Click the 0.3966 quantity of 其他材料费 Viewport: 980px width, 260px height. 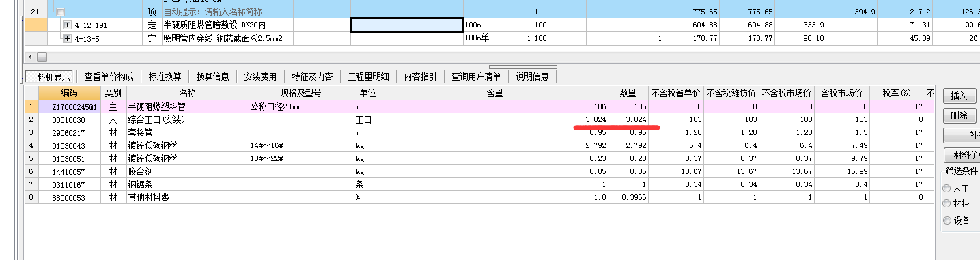coord(628,197)
